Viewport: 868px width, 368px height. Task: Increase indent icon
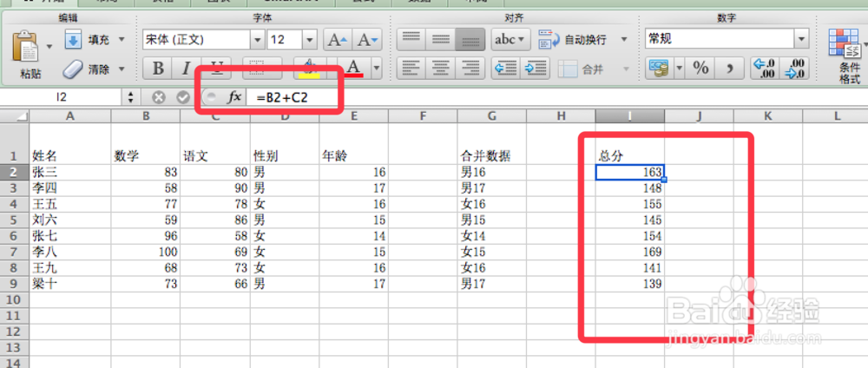click(x=535, y=69)
